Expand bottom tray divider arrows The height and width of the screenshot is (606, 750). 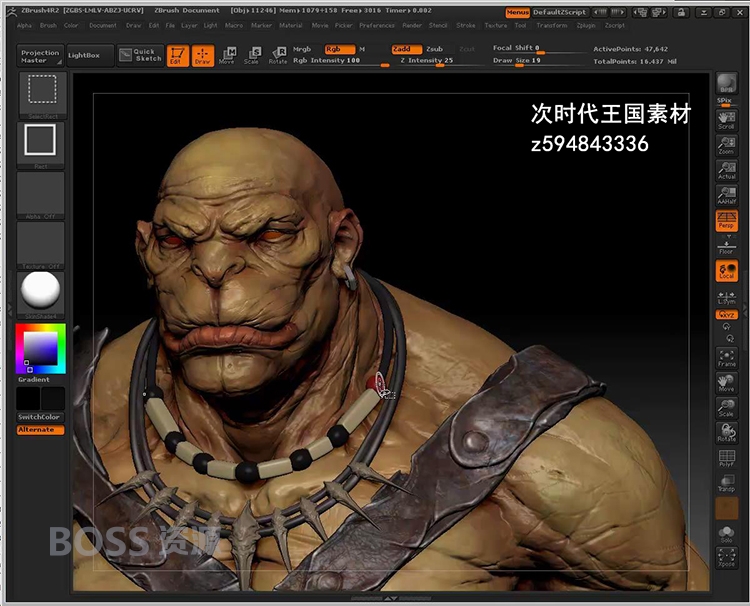[x=391, y=597]
